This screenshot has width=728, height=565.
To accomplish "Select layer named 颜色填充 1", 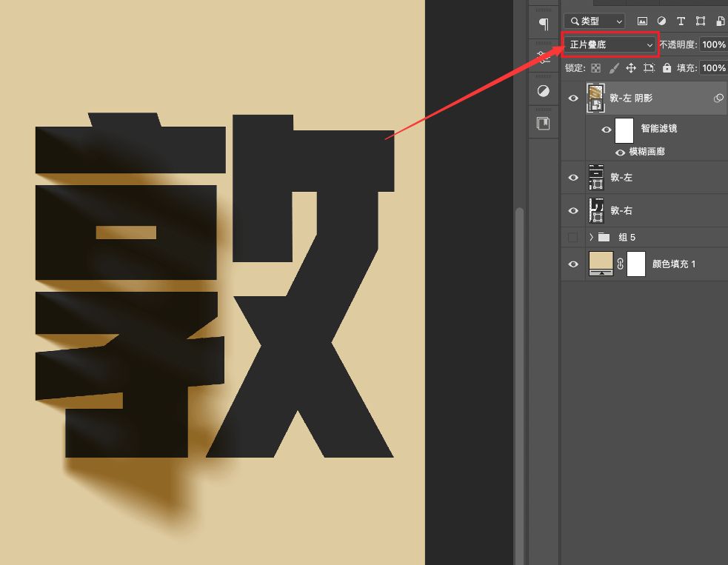I will point(674,264).
